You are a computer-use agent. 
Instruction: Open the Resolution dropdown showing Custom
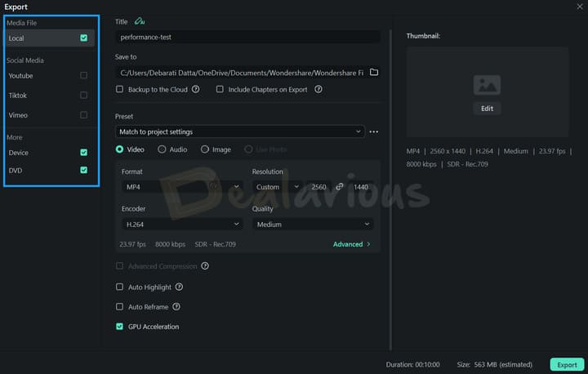coord(278,187)
